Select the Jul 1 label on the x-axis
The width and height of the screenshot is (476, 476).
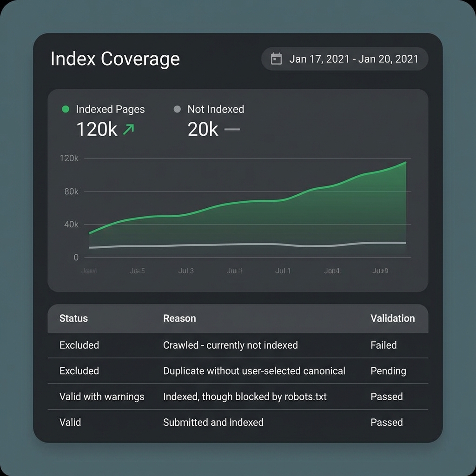pyautogui.click(x=282, y=270)
